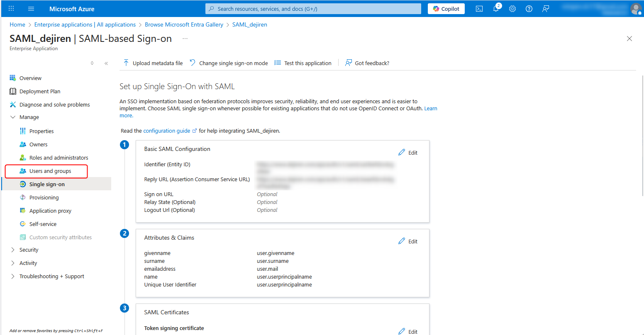Click the Provisioning icon
Screen dimensions: 644x335
coord(23,197)
